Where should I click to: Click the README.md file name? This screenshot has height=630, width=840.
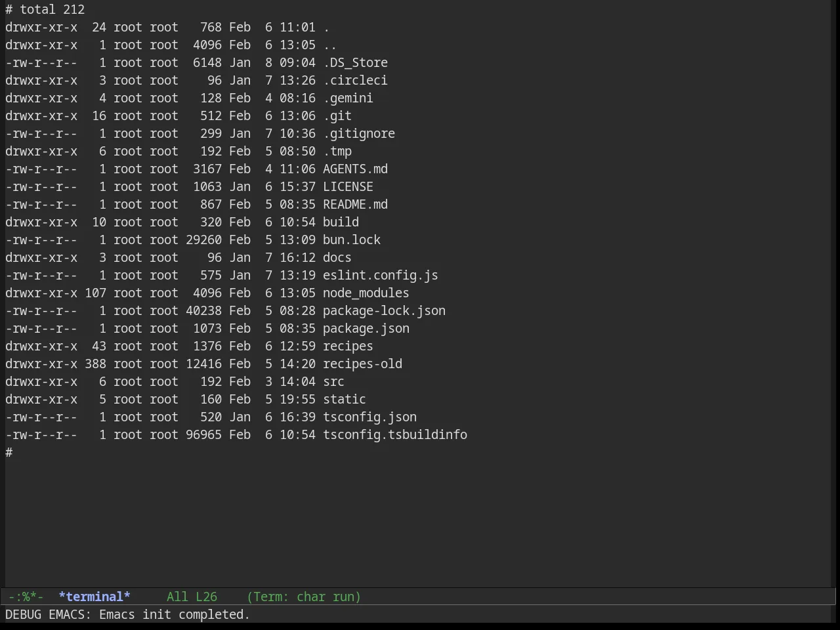[x=355, y=204]
